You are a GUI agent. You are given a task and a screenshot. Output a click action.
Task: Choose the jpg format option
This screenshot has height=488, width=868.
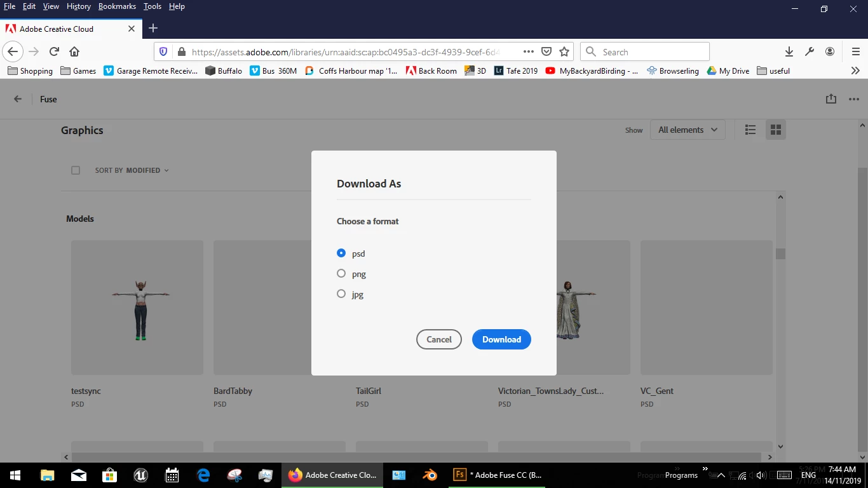pos(341,294)
